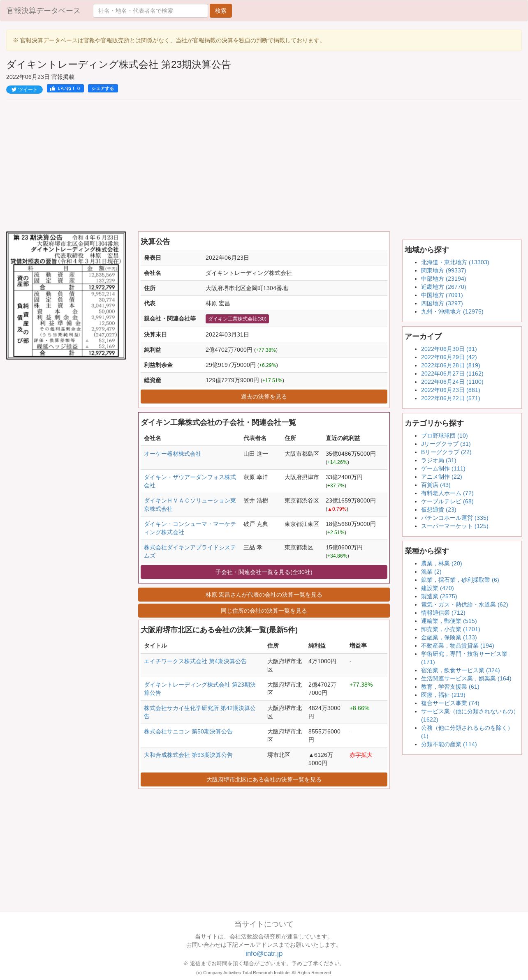Open archive 2022年06月28日 (819)
The width and height of the screenshot is (528, 980).
point(450,365)
